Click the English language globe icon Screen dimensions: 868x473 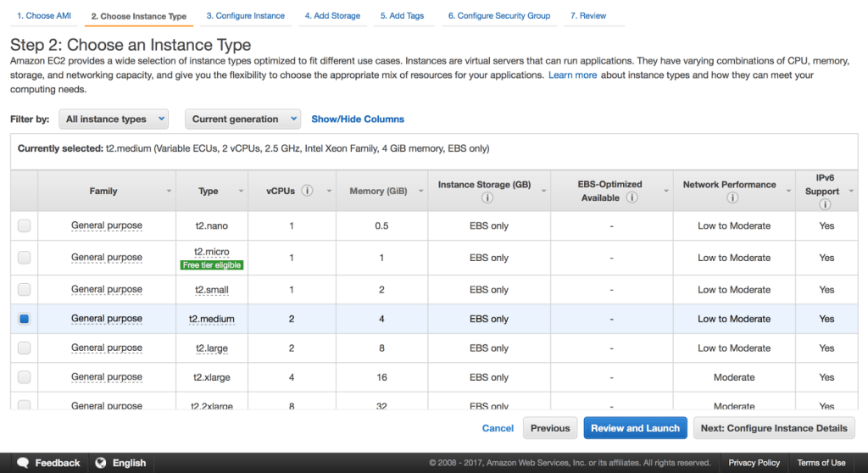coord(101,463)
